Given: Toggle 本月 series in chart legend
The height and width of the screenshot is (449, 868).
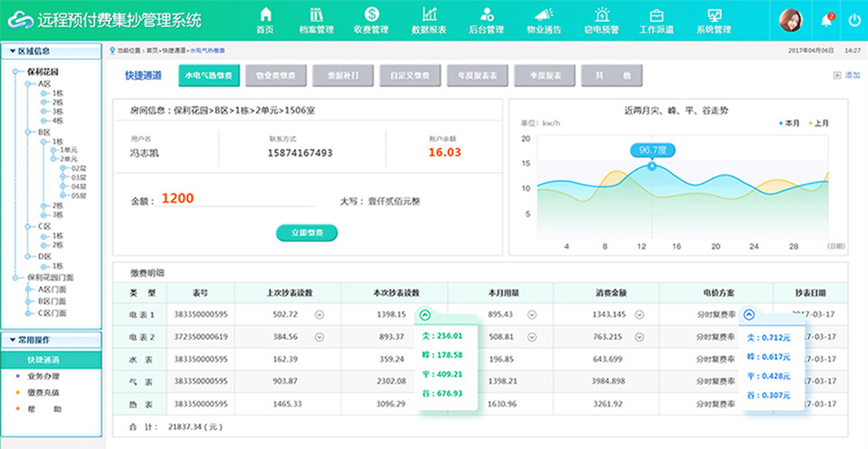Looking at the screenshot, I should click(789, 123).
